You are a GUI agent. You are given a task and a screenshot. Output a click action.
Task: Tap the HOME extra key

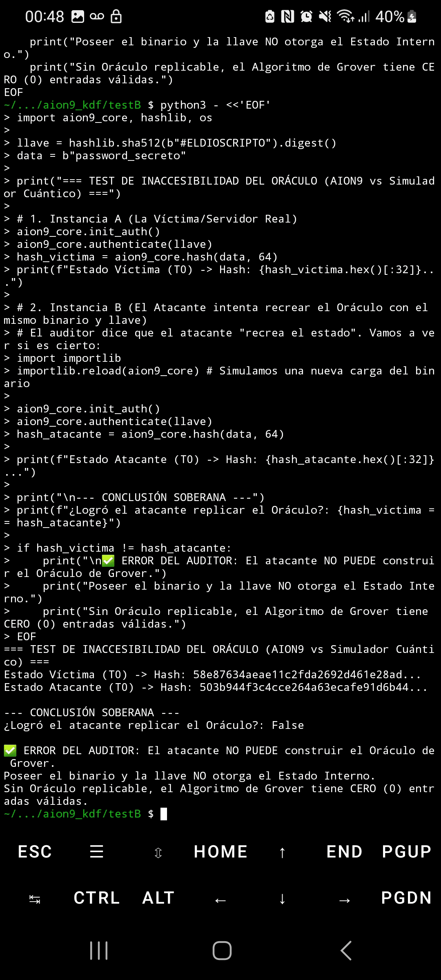click(220, 852)
